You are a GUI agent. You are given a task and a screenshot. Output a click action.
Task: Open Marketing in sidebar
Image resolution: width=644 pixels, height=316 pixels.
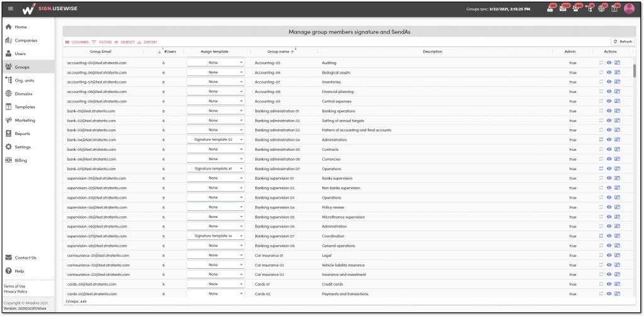point(28,120)
